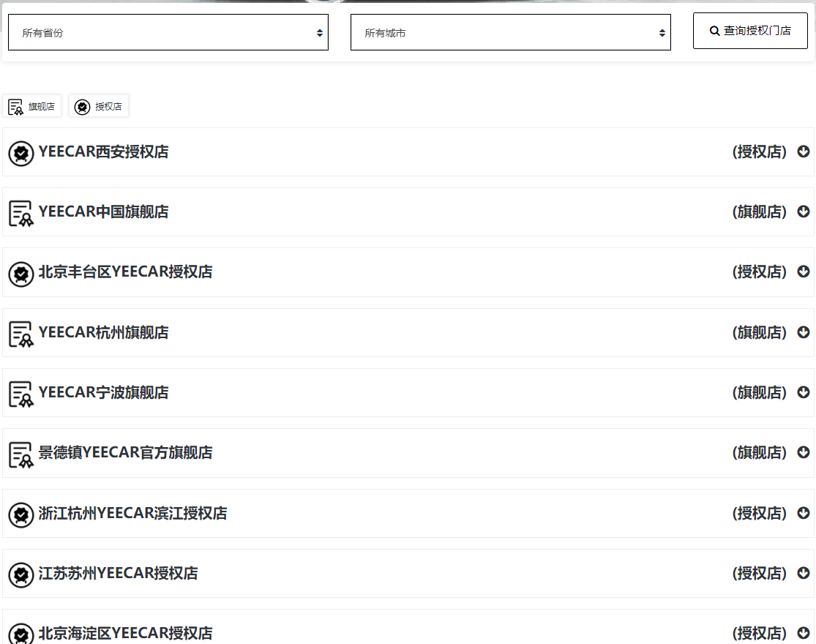
Task: Click (旗舰店) label in 景德镇 row
Action: pyautogui.click(x=759, y=452)
